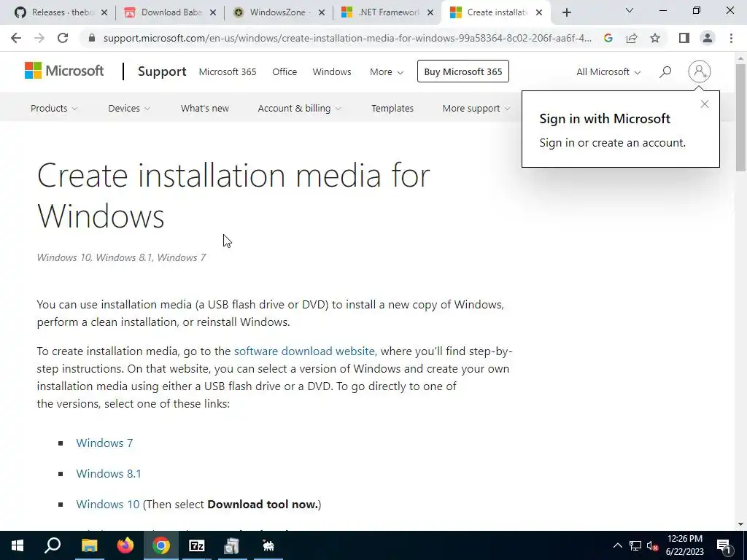This screenshot has width=747, height=560.
Task: Click the taskbar clock and date
Action: (x=684, y=545)
